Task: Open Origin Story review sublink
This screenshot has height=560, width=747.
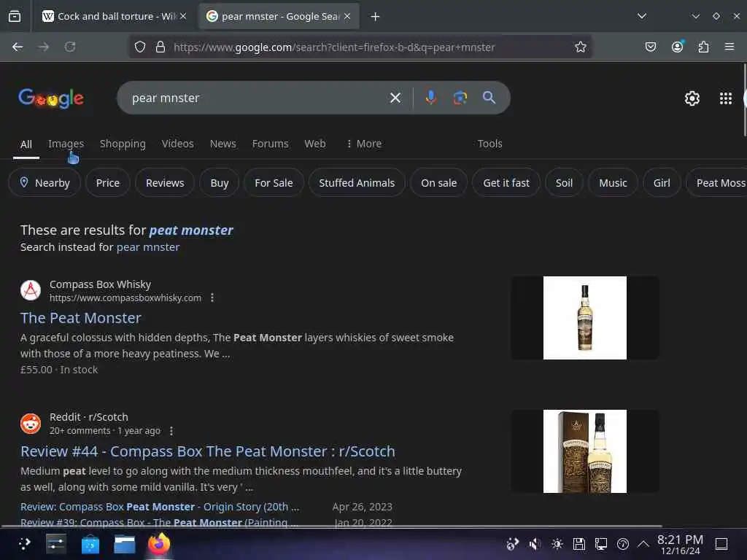Action: [160, 507]
